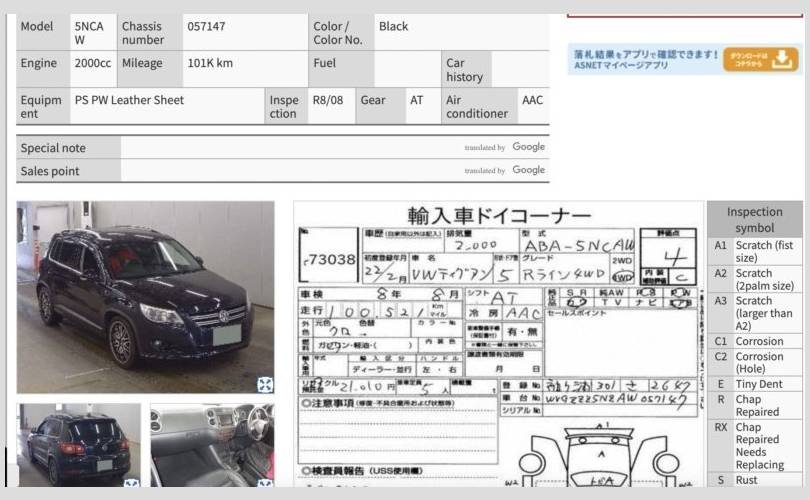810x500 pixels.
Task: Click Google link beside Special note
Action: 528,147
